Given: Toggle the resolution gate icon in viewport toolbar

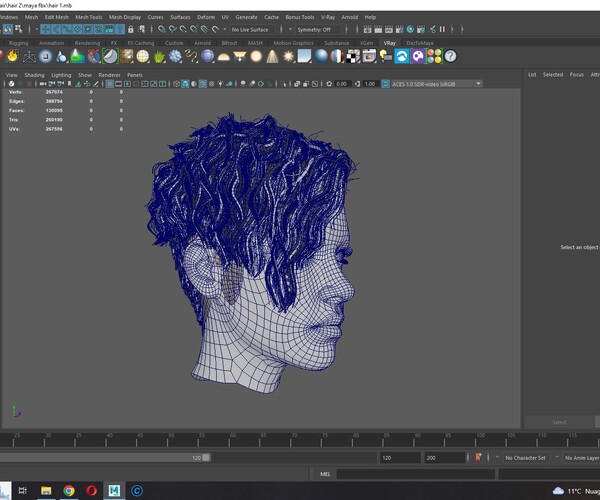Looking at the screenshot, I should click(127, 84).
